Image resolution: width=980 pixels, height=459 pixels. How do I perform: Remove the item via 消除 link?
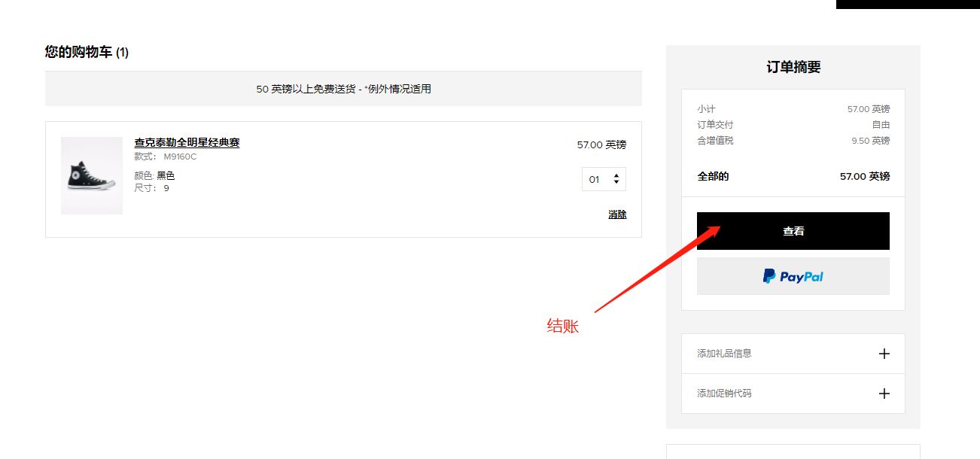click(x=617, y=214)
